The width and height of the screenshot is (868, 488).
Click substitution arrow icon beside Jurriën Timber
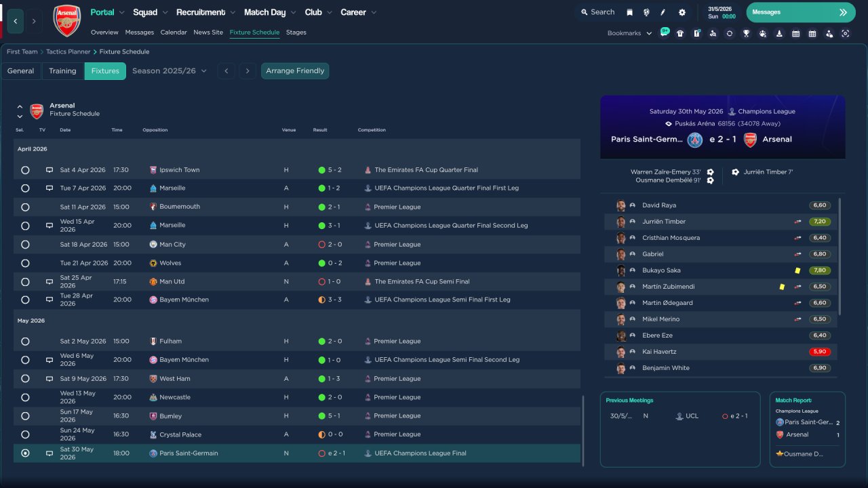798,222
